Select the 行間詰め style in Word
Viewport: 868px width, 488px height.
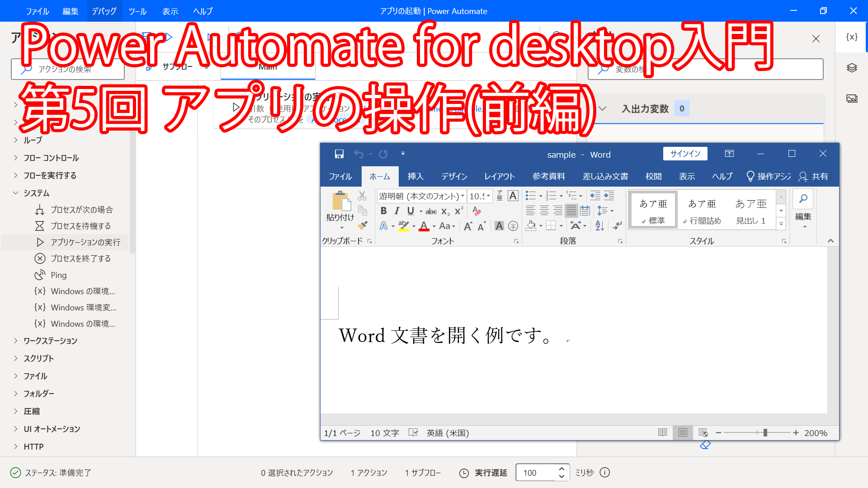click(702, 210)
